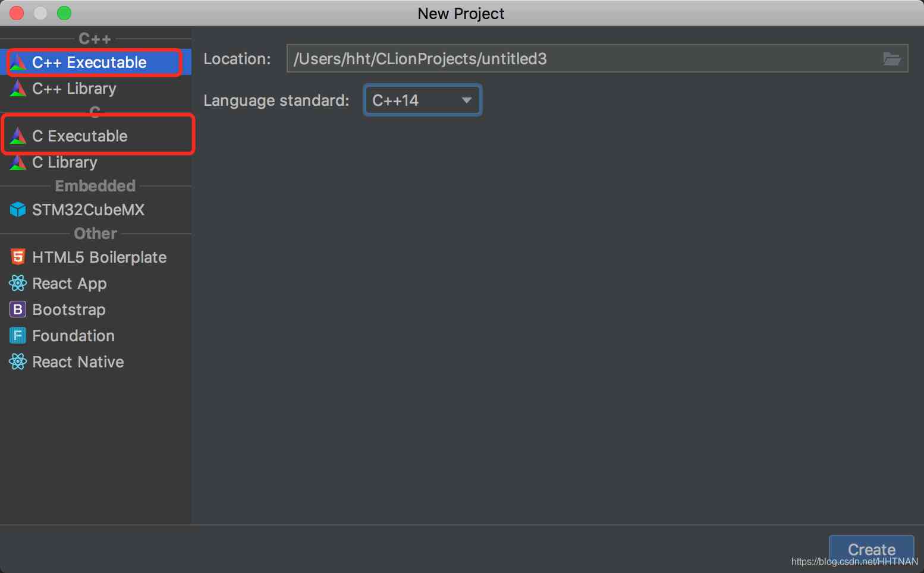The height and width of the screenshot is (573, 924).
Task: Click the Create button
Action: (x=871, y=550)
